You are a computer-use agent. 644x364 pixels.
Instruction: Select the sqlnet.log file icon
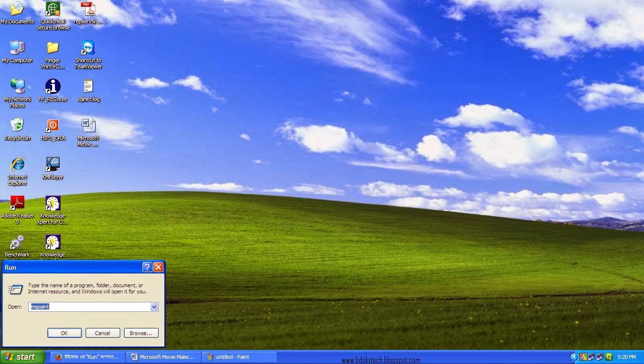tap(88, 90)
